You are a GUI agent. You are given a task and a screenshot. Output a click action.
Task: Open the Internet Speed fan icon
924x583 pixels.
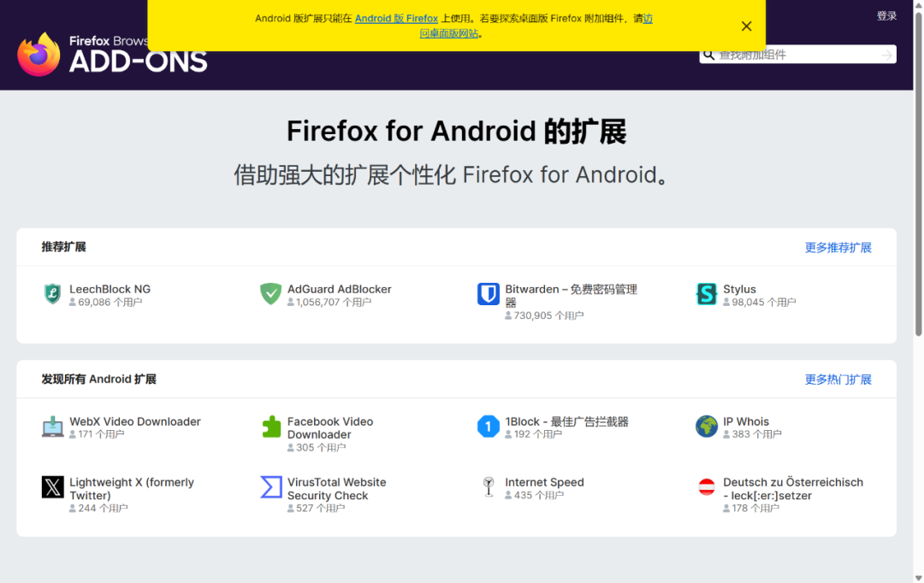489,487
